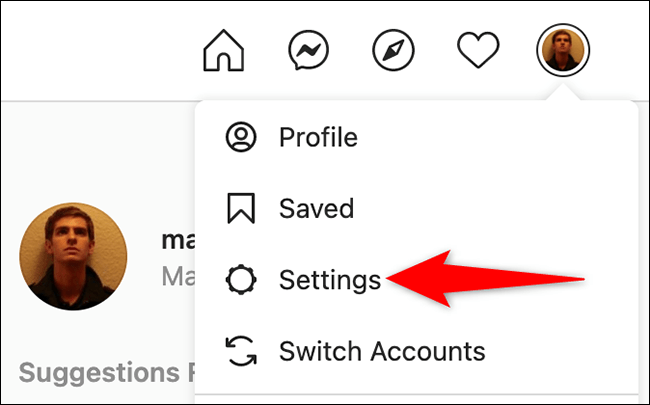
Task: Show activity via the heart icon
Action: 478,50
